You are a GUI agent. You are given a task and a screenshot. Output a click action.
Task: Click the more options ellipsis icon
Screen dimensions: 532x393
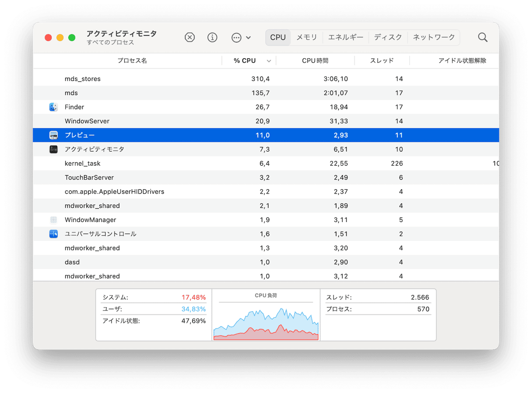[x=236, y=38]
